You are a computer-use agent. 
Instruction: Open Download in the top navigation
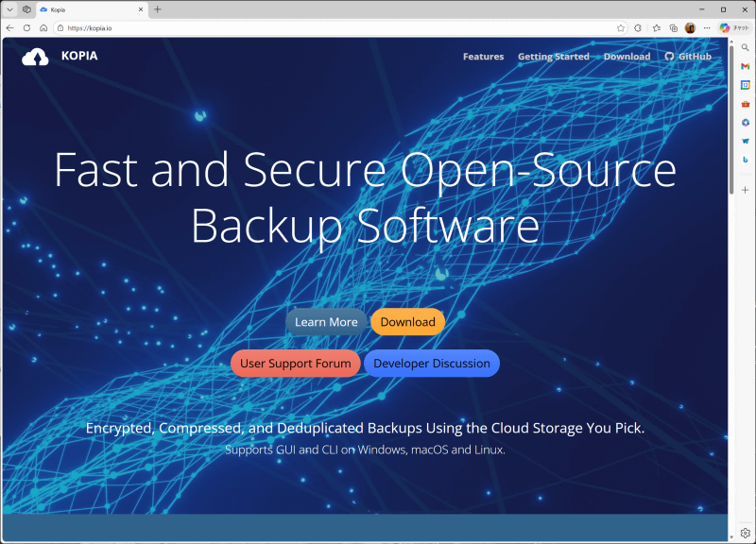[627, 57]
